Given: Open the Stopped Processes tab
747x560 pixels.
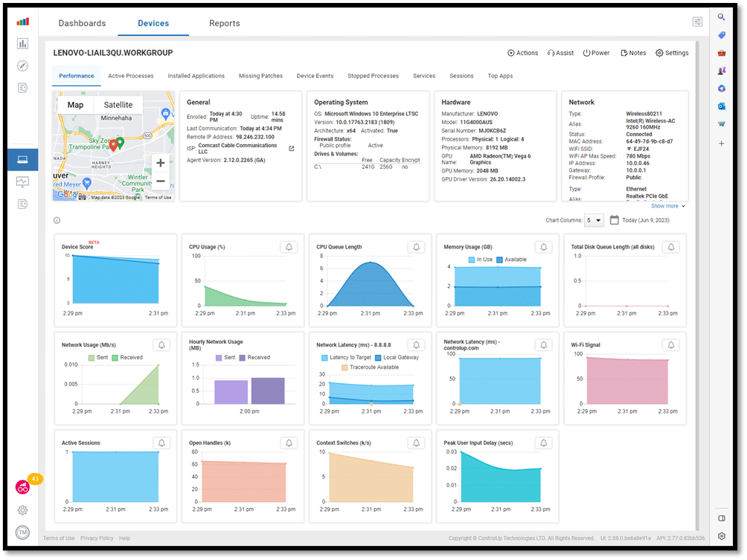Looking at the screenshot, I should (373, 76).
